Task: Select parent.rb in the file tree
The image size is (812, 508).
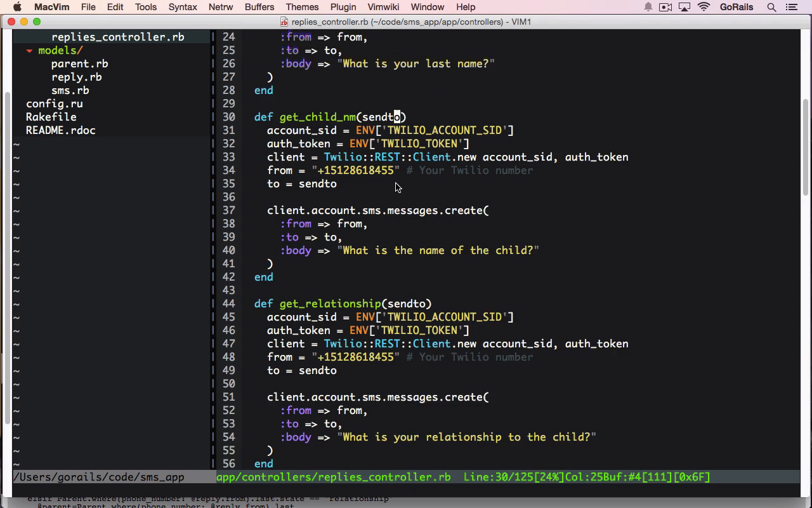Action: (79, 63)
